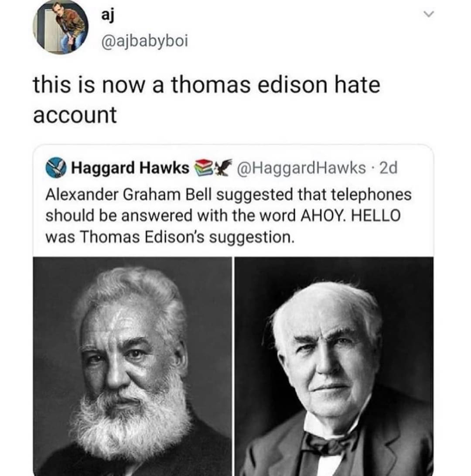The width and height of the screenshot is (471, 476).
Task: Click the stacked books emoji
Action: tap(204, 168)
